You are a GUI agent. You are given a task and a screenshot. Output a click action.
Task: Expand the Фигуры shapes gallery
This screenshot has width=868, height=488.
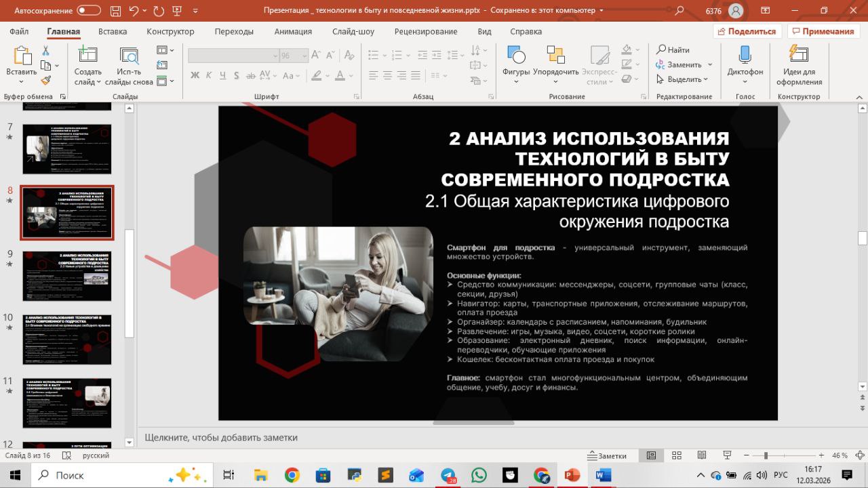(x=516, y=82)
